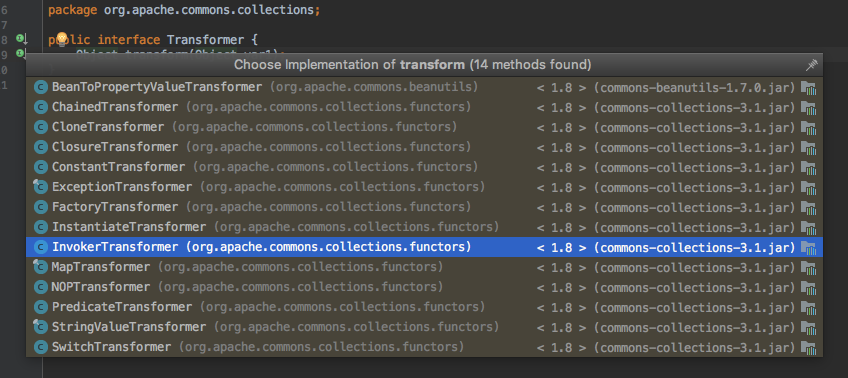Click class icon of SwitchTransformer
This screenshot has height=378, width=848.
[41, 347]
